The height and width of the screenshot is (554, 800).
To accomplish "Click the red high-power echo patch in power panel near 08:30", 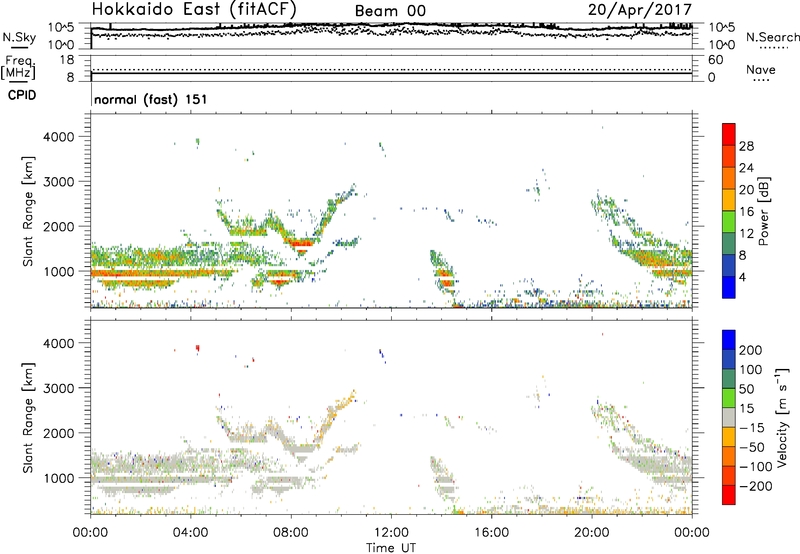I will [302, 243].
